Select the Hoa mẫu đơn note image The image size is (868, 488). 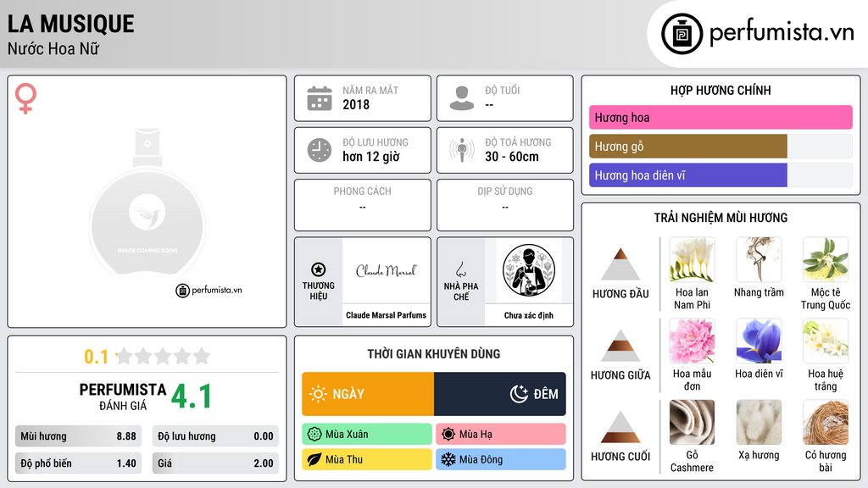tap(692, 341)
